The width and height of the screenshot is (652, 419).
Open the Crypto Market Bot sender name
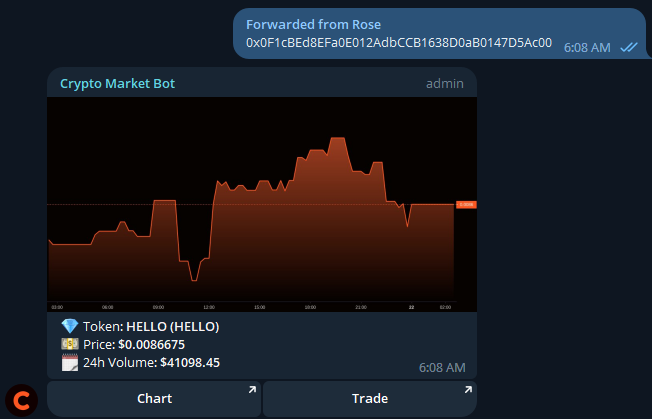coord(117,84)
